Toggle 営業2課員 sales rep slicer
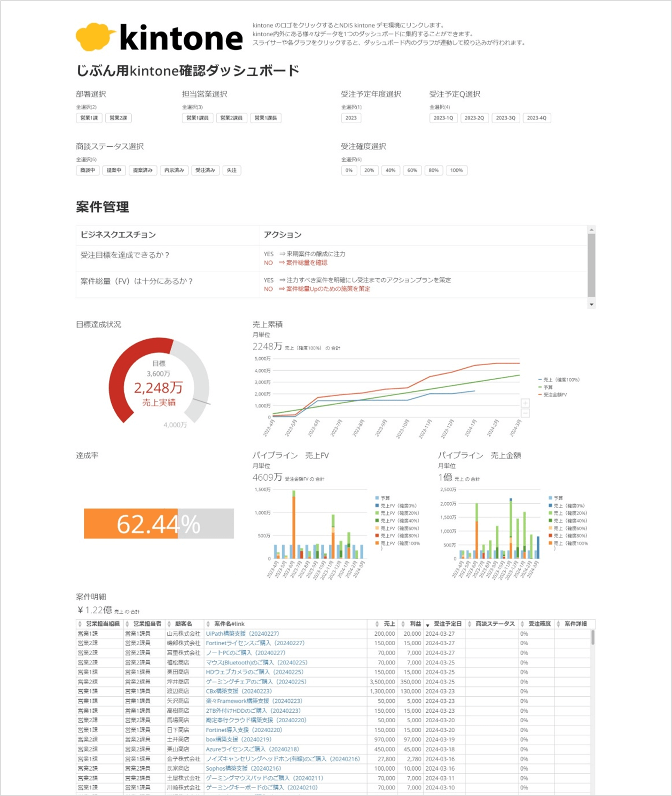The width and height of the screenshot is (672, 796). point(232,118)
